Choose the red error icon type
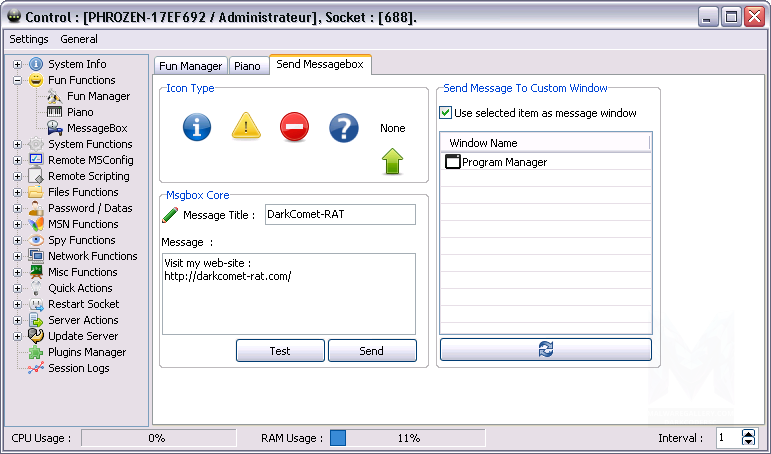The height and width of the screenshot is (454, 771). (x=294, y=127)
